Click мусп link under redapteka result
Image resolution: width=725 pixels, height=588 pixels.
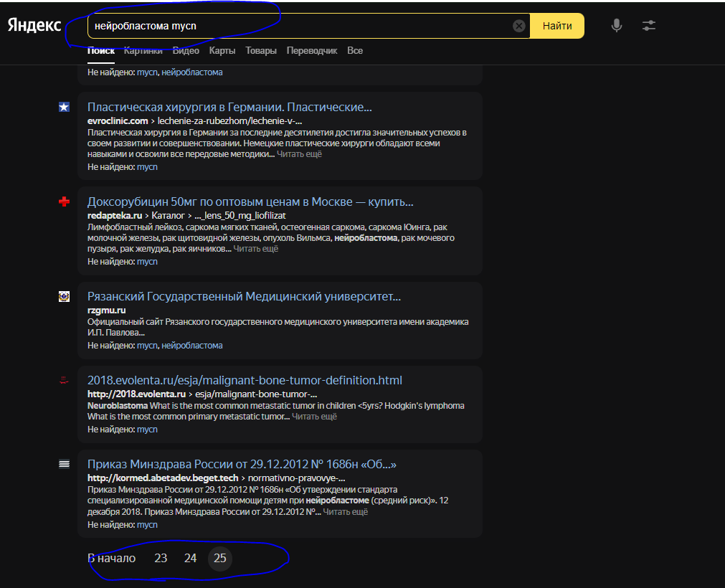coord(147,262)
